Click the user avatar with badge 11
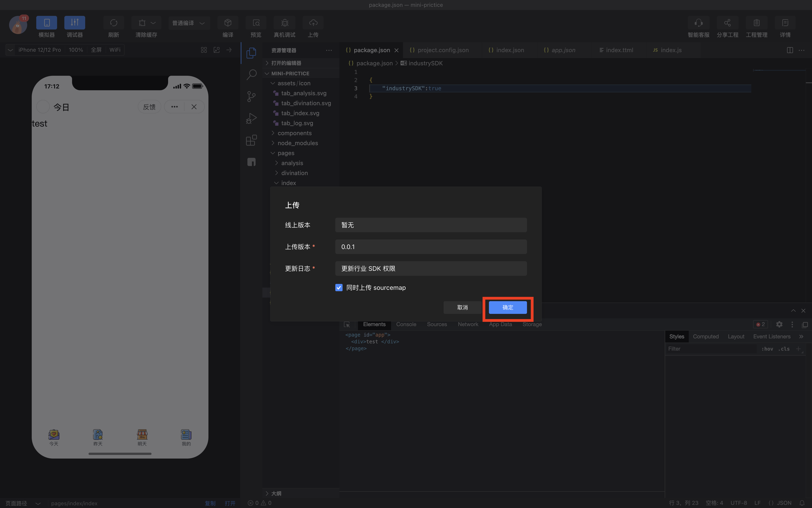 (18, 25)
